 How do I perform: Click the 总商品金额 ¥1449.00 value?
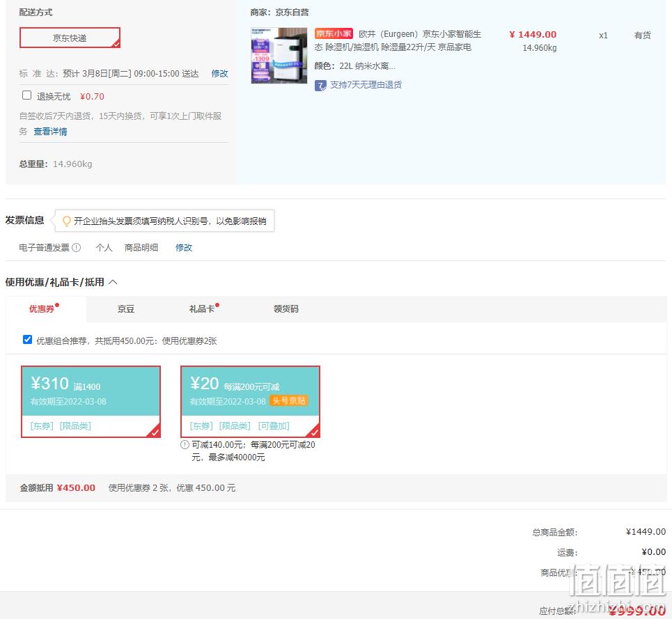tap(646, 531)
